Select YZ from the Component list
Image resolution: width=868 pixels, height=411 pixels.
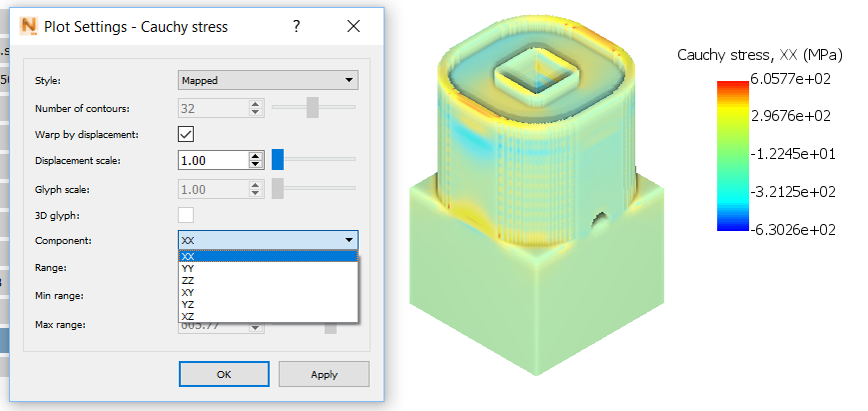coord(268,305)
